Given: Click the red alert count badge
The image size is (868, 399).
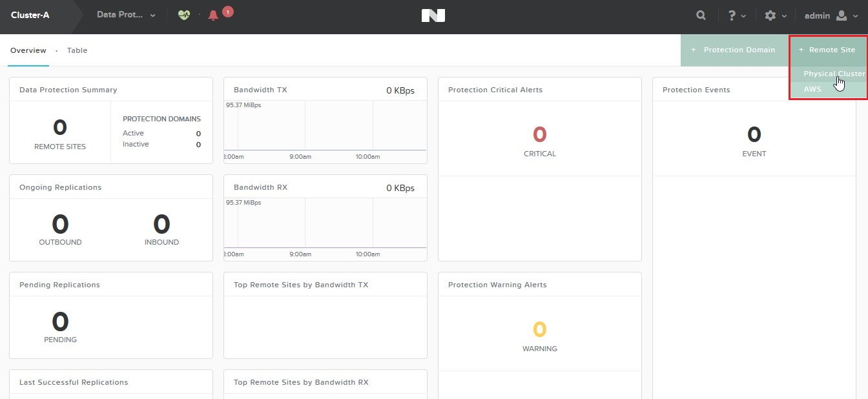Looking at the screenshot, I should click(x=227, y=11).
